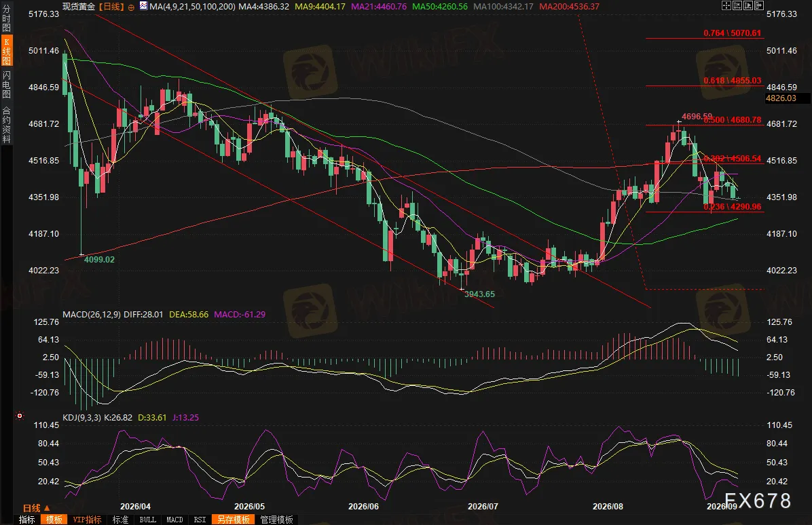Toggle the 模板 tab at bottom

click(x=54, y=520)
